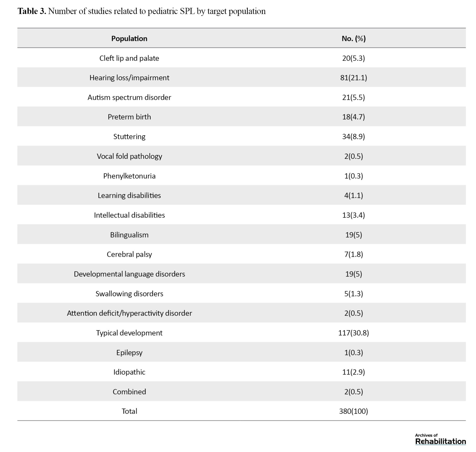476x452 pixels.
Task: Select the Table 3 caption title
Action: tap(142, 11)
